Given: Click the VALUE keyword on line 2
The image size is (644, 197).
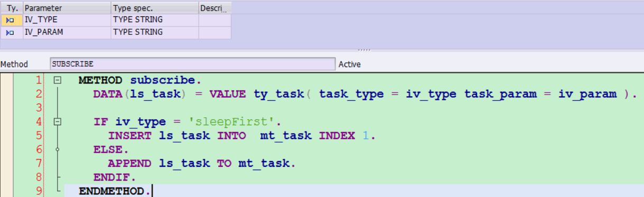Looking at the screenshot, I should tap(228, 95).
